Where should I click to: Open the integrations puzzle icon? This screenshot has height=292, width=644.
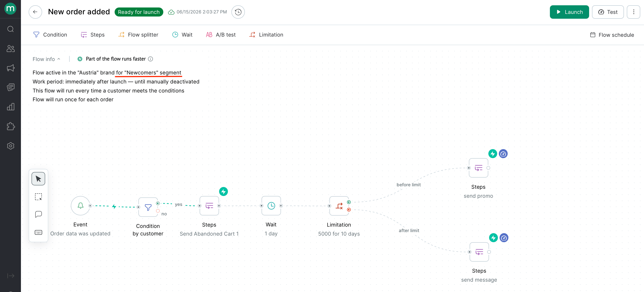coord(11,126)
